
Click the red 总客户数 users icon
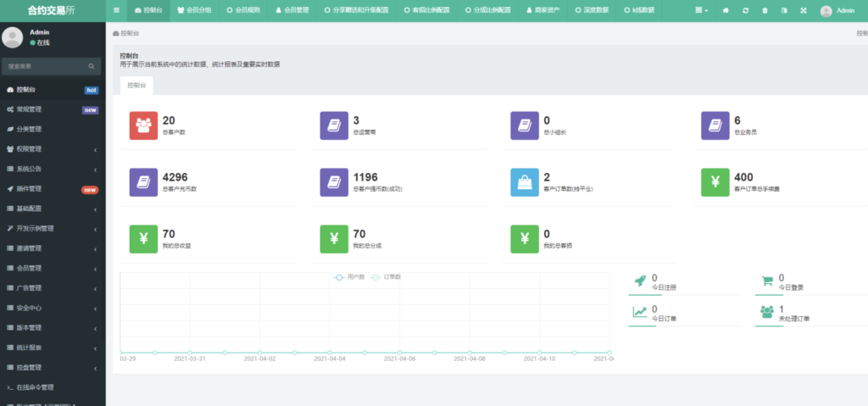[142, 125]
